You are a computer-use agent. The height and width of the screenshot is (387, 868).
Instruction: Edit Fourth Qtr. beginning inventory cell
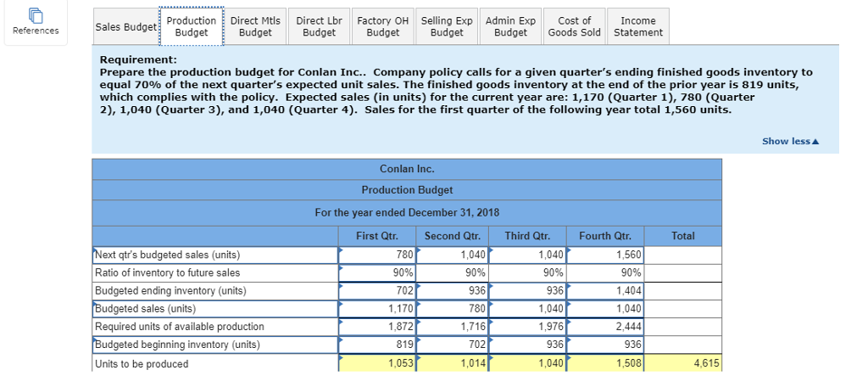tap(605, 345)
